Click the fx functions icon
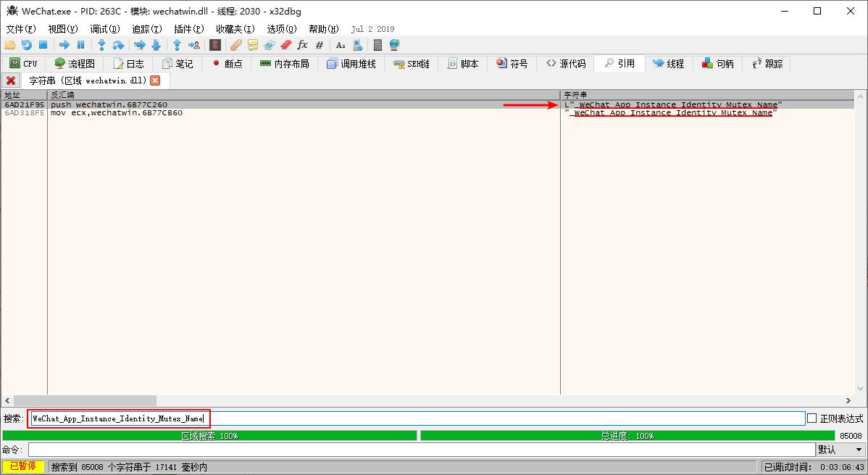 click(302, 45)
